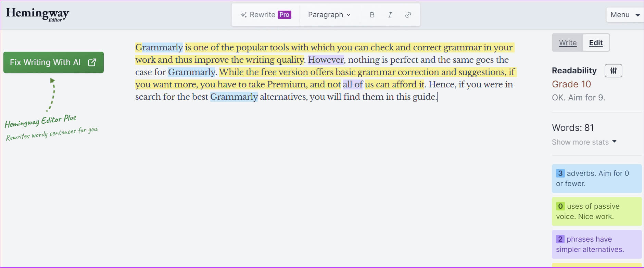The height and width of the screenshot is (268, 644).
Task: Click the passive voice count card
Action: pyautogui.click(x=597, y=211)
